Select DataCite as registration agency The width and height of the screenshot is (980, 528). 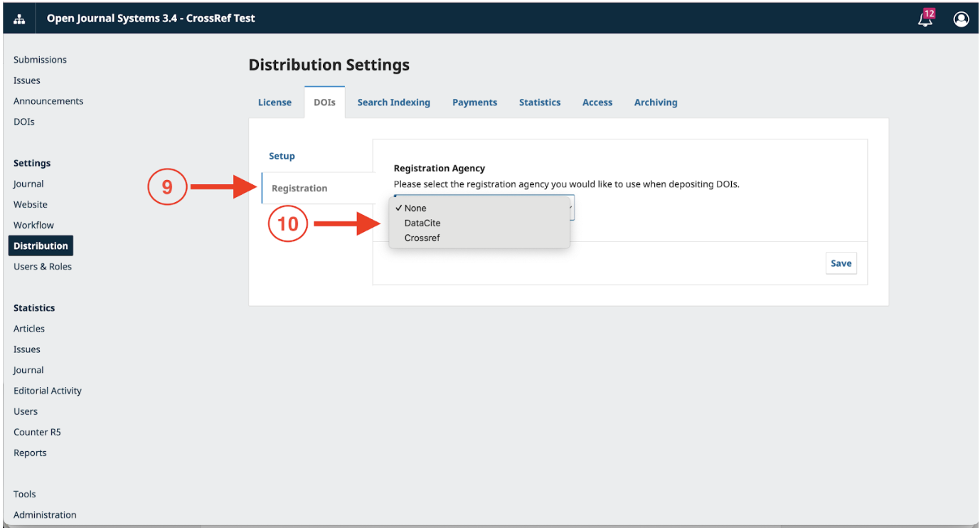click(421, 223)
